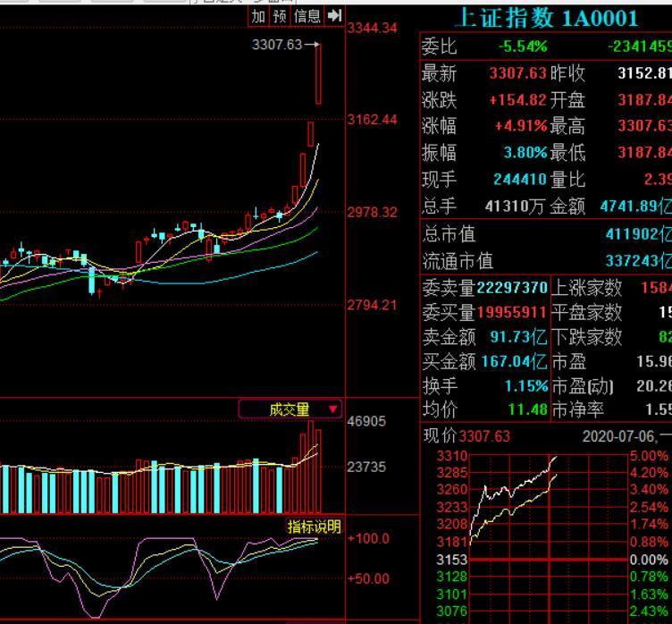Click the 最低 label
672x624 pixels.
567,153
